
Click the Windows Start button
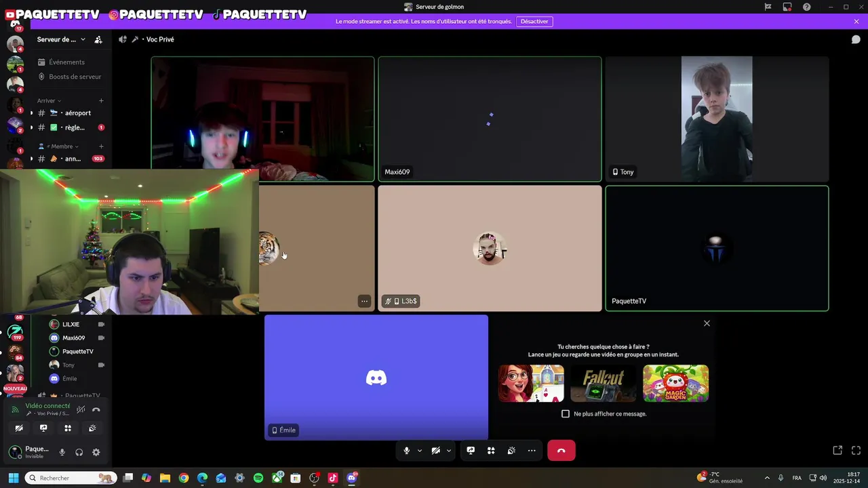[14, 478]
